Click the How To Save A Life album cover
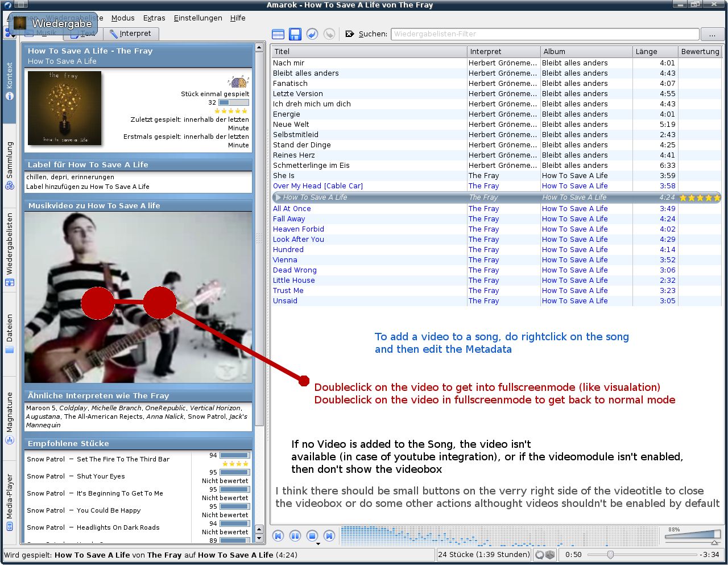The image size is (728, 565). pyautogui.click(x=64, y=108)
